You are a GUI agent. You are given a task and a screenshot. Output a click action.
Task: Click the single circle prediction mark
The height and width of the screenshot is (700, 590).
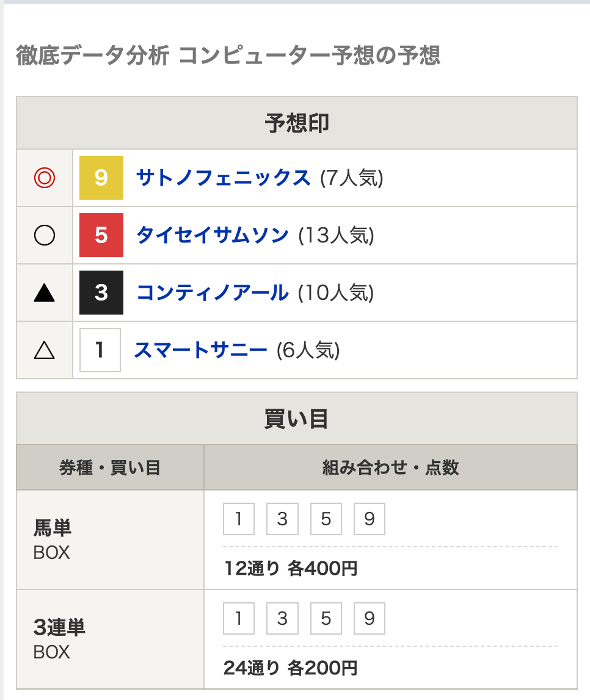point(45,235)
